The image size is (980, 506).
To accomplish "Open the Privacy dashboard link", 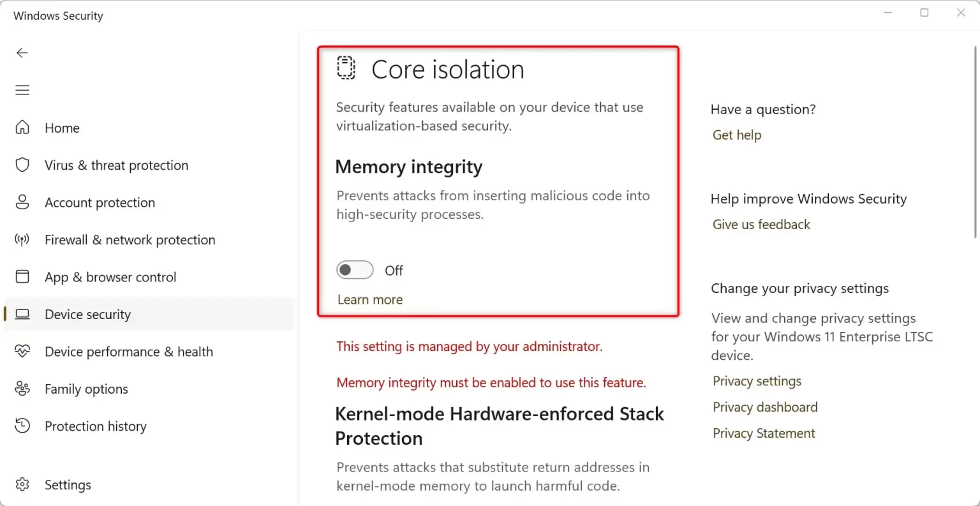I will click(x=765, y=407).
